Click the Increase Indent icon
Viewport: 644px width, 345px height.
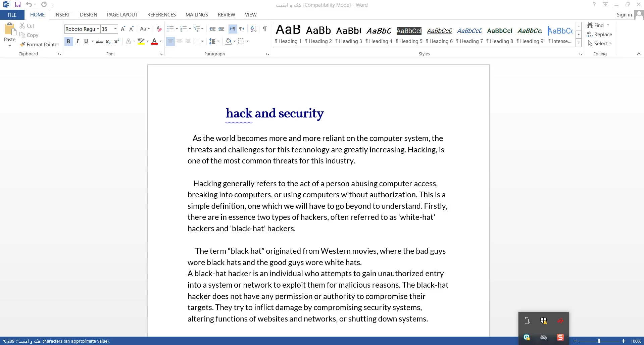(x=221, y=29)
